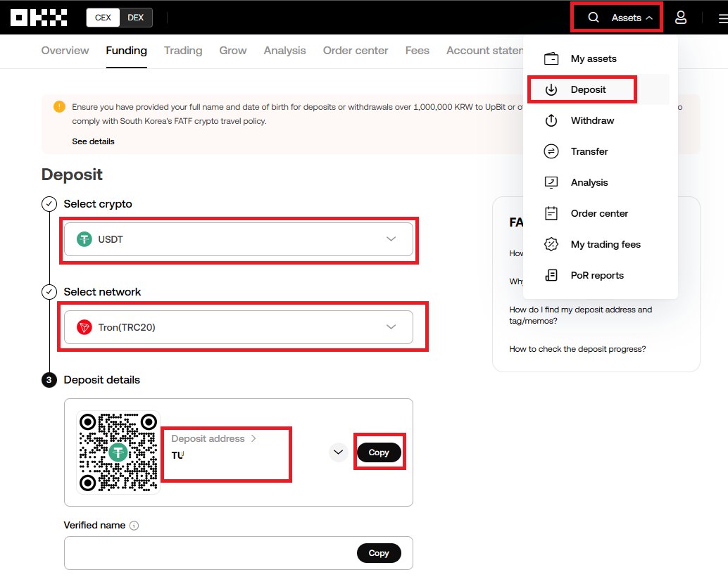The width and height of the screenshot is (728, 577).
Task: Click the upload icon beside Withdraw
Action: [x=551, y=121]
